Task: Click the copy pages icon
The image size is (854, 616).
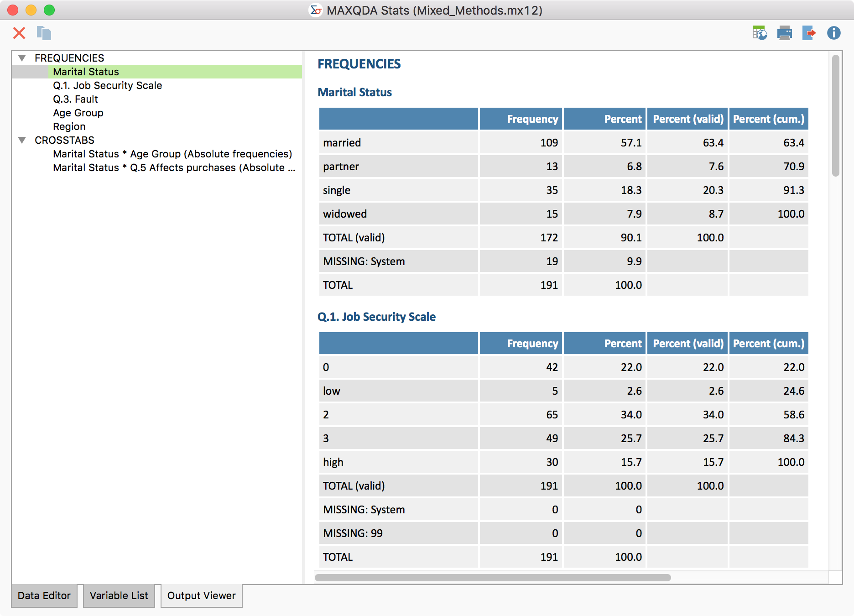Action: [44, 33]
